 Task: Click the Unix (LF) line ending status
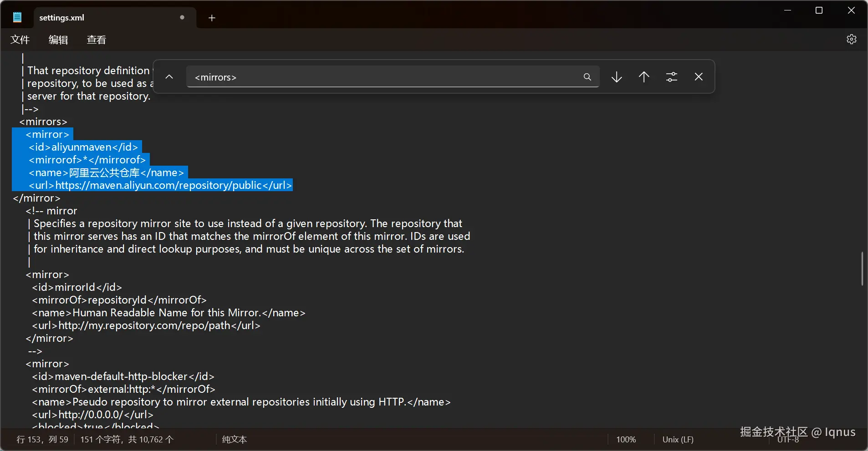[x=678, y=440]
